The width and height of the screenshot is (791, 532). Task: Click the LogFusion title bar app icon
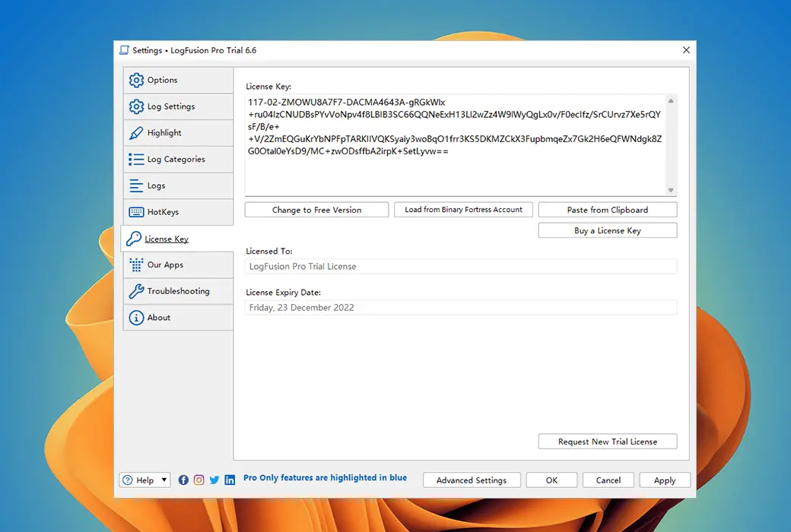coord(124,50)
